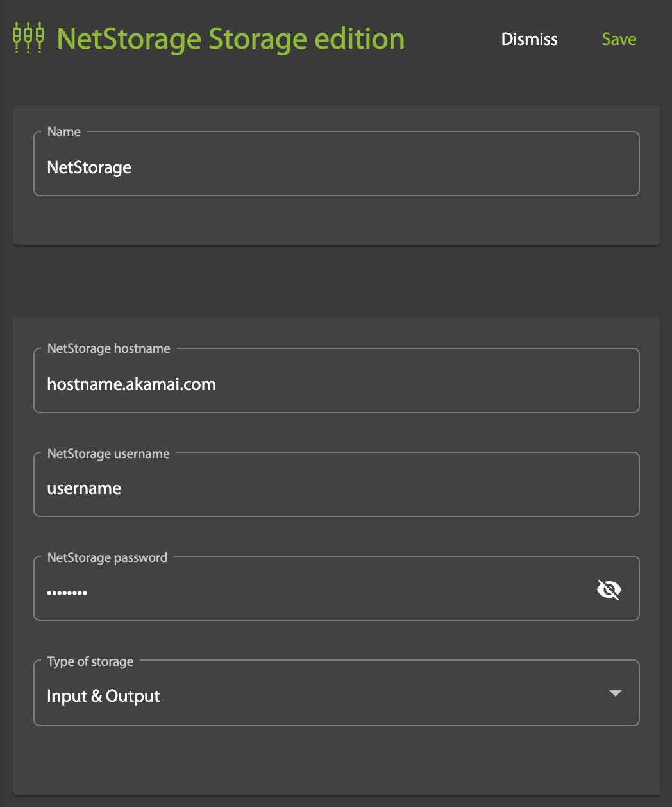
Task: Click the "Name" field label
Action: pyautogui.click(x=64, y=132)
